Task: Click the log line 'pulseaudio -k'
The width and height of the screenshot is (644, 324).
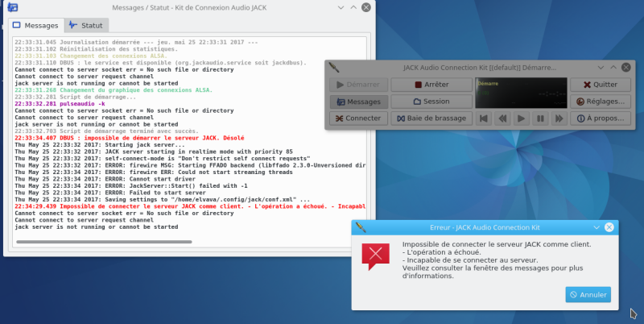Action: tap(60, 104)
